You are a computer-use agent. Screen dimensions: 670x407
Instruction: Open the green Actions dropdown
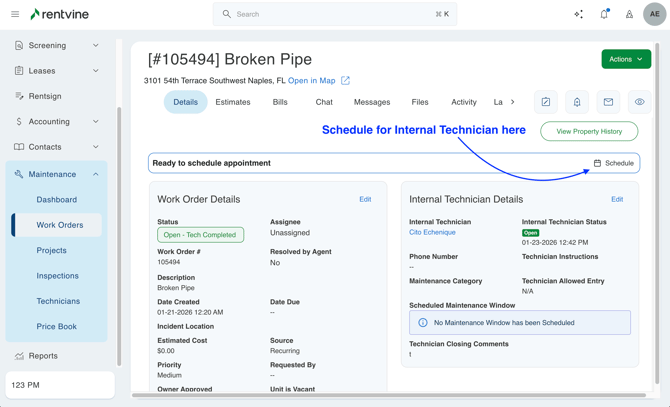(626, 59)
